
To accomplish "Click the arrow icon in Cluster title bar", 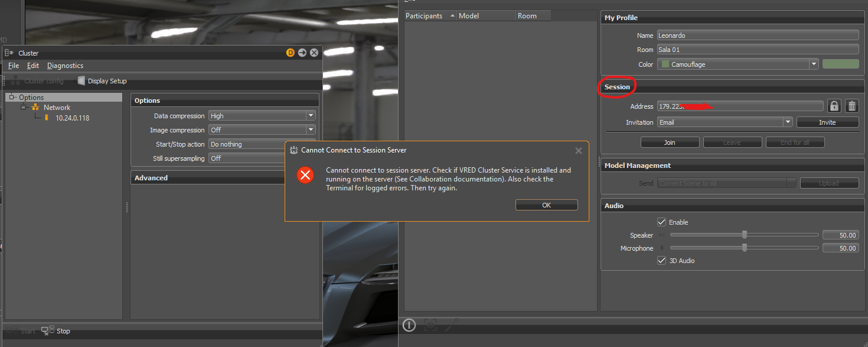I will [302, 53].
